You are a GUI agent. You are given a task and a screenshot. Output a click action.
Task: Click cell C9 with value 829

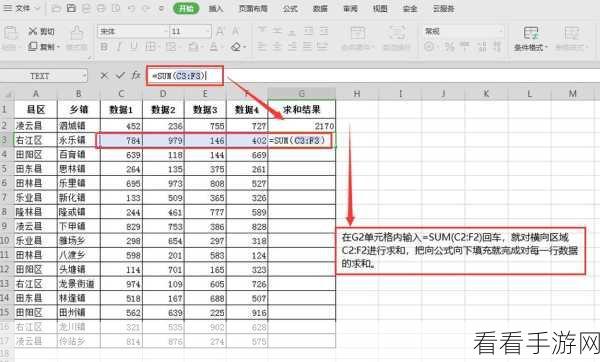[121, 227]
